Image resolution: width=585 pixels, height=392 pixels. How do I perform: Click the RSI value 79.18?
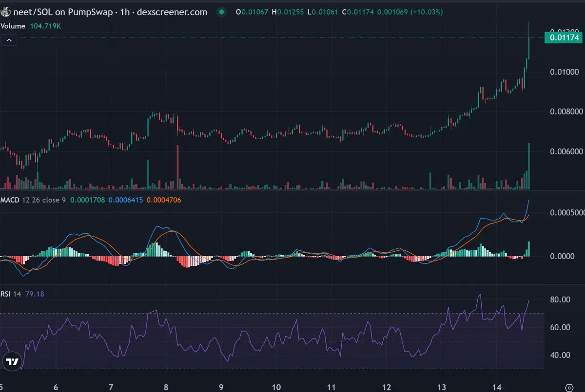coord(34,294)
